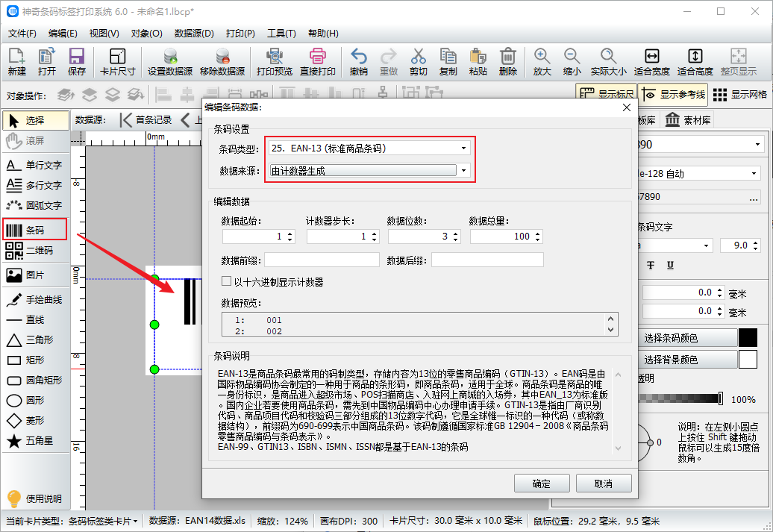Toggle 显示网格 grid display button

pyautogui.click(x=740, y=95)
